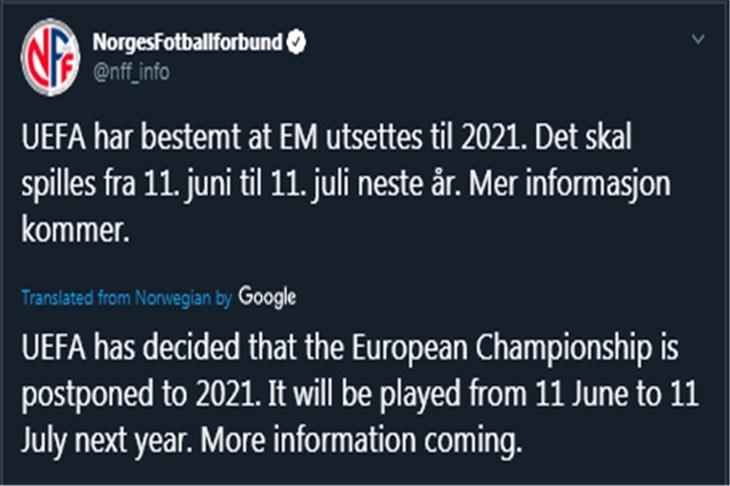
Task: Open the Google logo next to translation
Action: [x=267, y=297]
